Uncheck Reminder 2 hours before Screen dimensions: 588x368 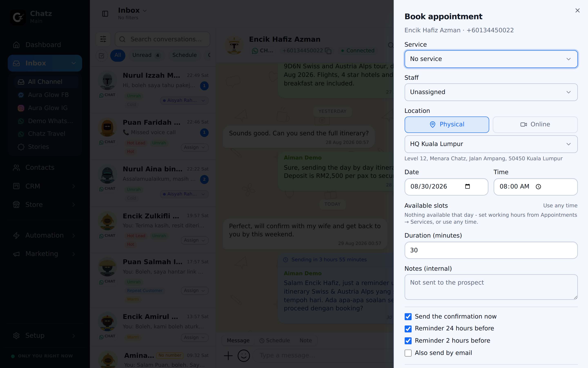(408, 341)
